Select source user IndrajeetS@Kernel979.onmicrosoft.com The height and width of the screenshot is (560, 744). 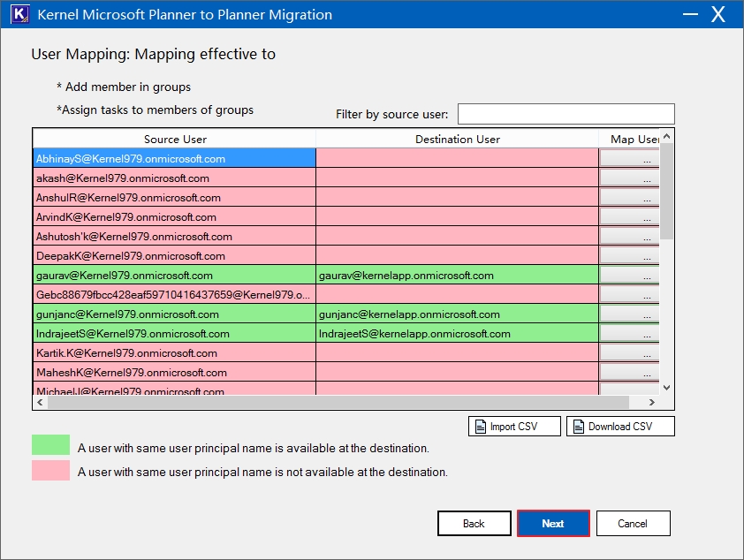(x=175, y=333)
